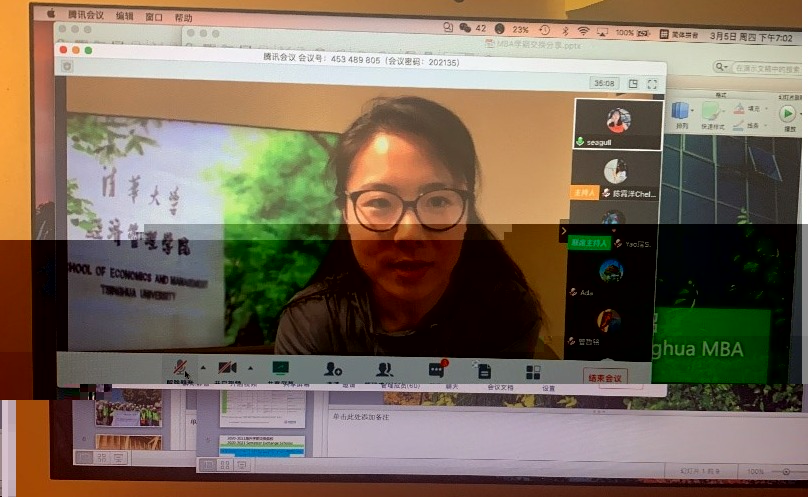Open Time Machine icon in menu bar
Viewport: 808px width, 497px height.
(545, 30)
